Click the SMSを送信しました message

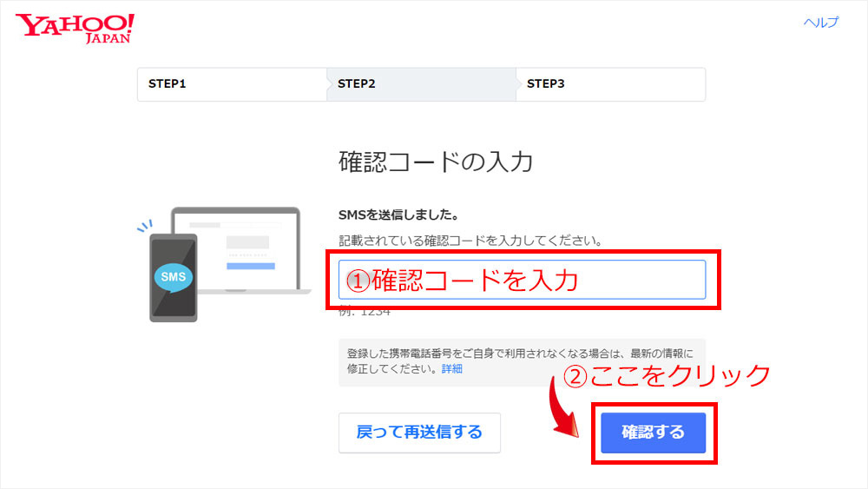[x=398, y=214]
